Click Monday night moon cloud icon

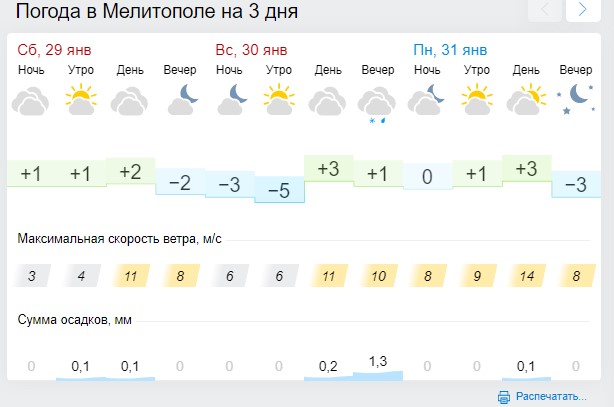[427, 99]
